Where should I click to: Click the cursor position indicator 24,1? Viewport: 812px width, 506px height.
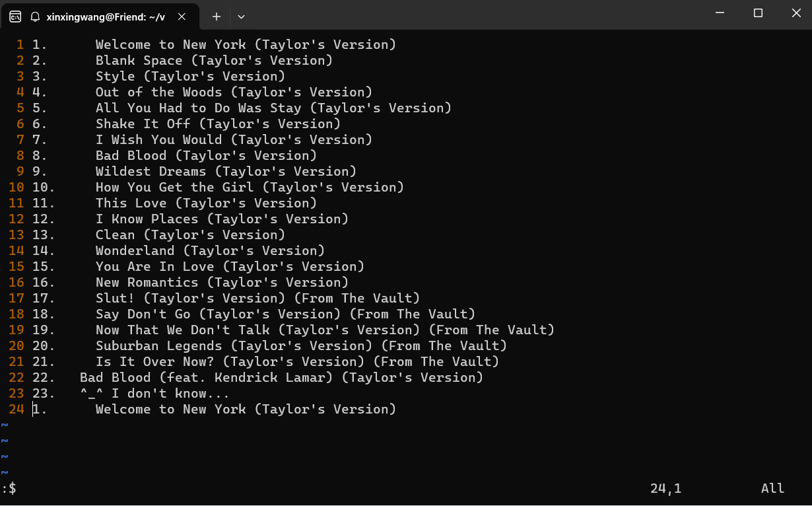pos(665,489)
